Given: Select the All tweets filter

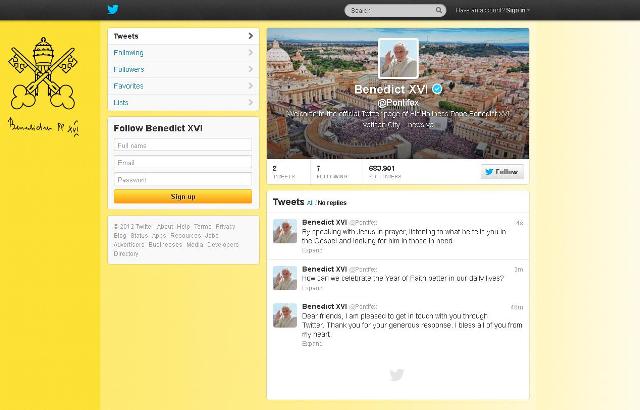Looking at the screenshot, I should click(310, 203).
